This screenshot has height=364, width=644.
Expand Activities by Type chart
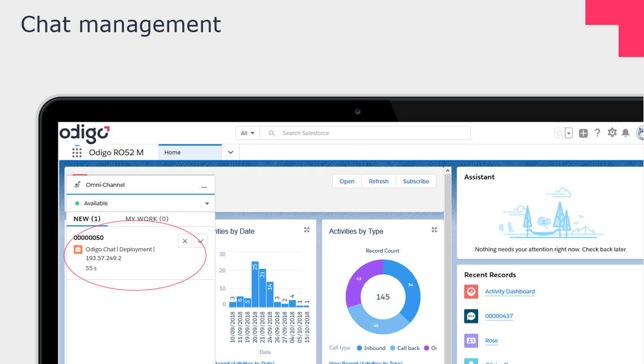coord(434,230)
